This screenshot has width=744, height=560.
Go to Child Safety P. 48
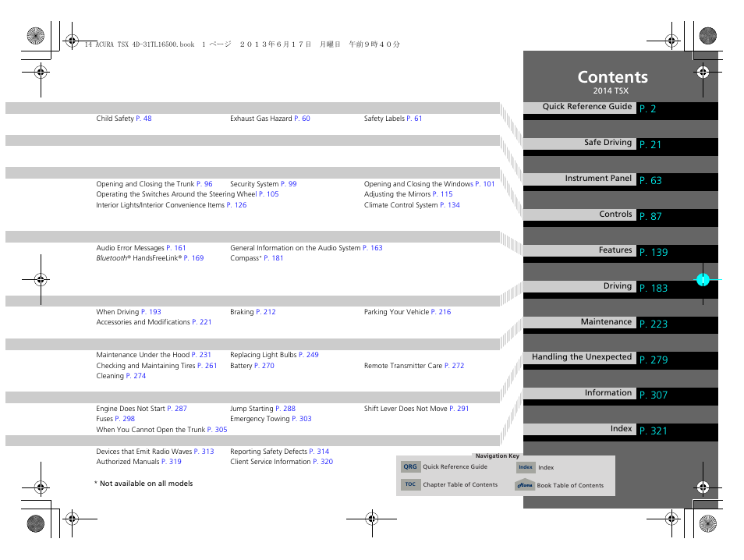124,119
